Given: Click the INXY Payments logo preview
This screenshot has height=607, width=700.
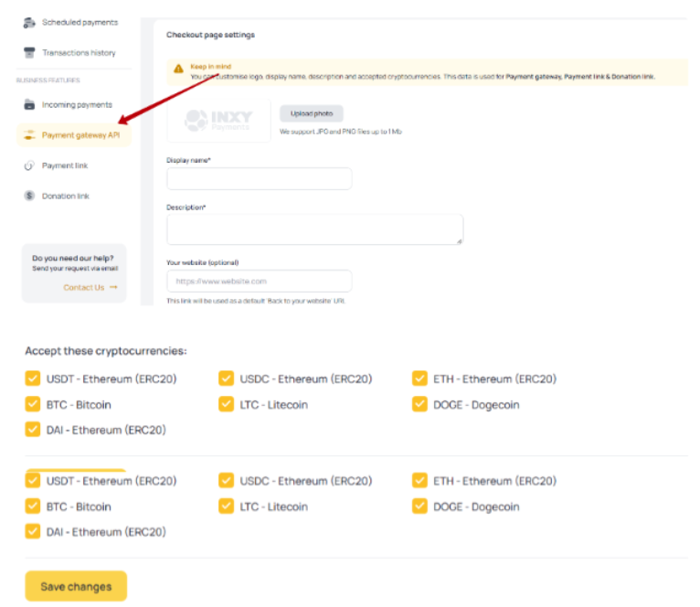Looking at the screenshot, I should click(217, 121).
